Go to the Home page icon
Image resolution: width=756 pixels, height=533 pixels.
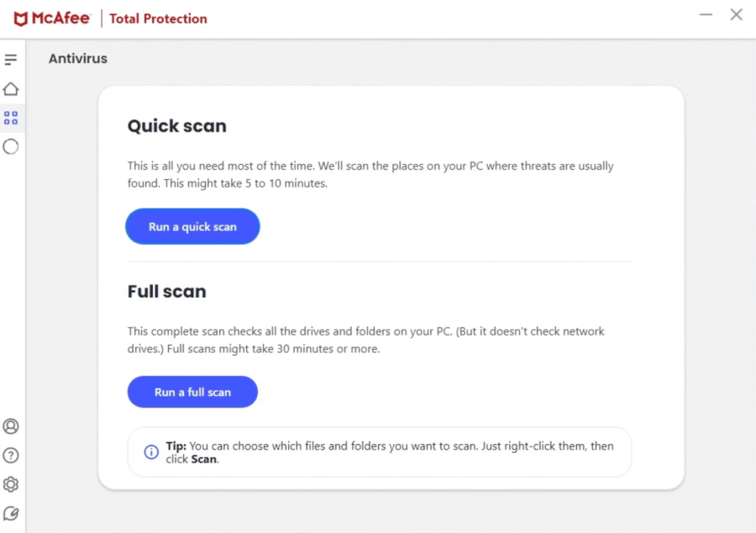point(11,89)
